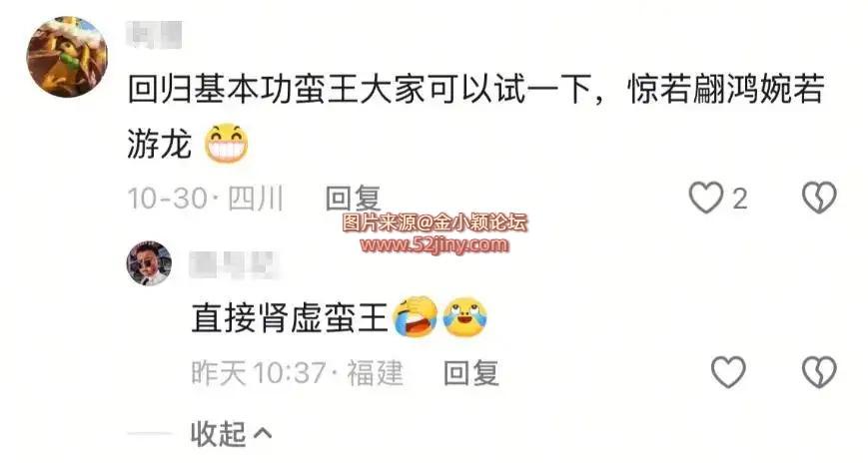
Task: Collapse replies with 收起 text
Action: [x=218, y=433]
